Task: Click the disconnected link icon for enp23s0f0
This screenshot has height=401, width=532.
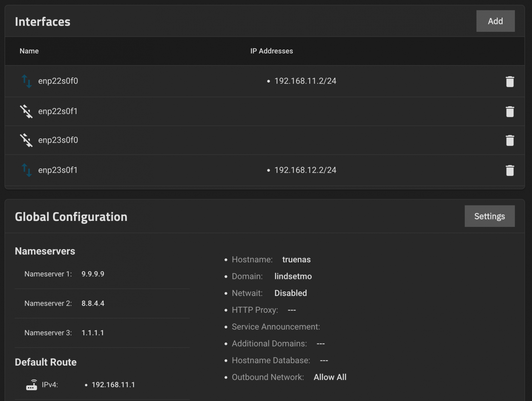Action: point(26,140)
